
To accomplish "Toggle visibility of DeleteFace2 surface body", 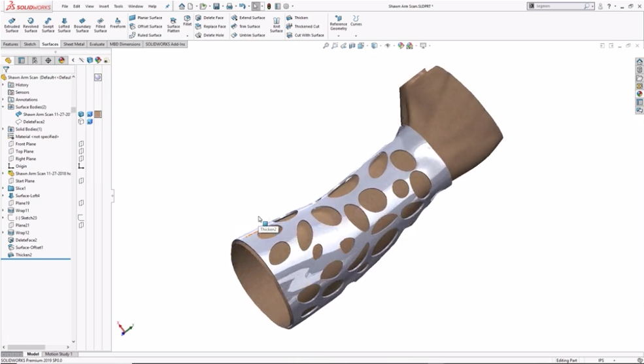I will [x=81, y=122].
